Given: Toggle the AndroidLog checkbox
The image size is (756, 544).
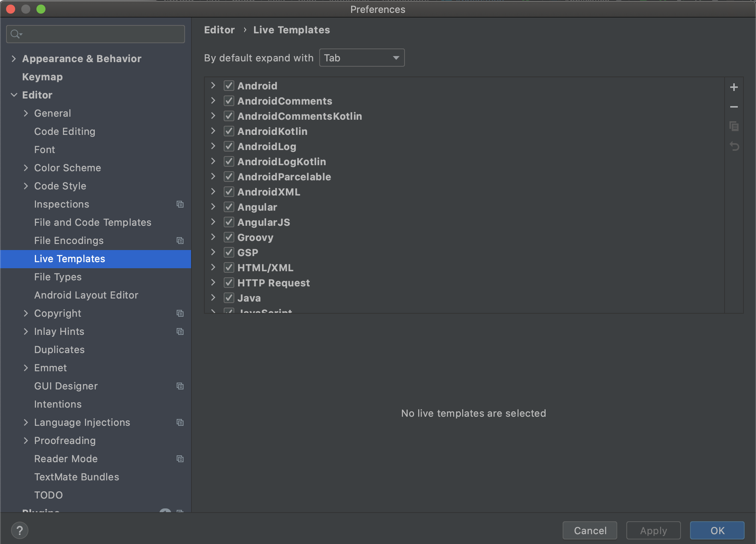Looking at the screenshot, I should [x=229, y=146].
